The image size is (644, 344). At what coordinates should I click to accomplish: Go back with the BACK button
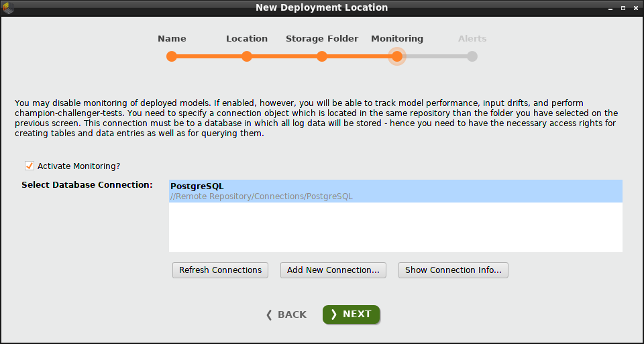(x=286, y=314)
